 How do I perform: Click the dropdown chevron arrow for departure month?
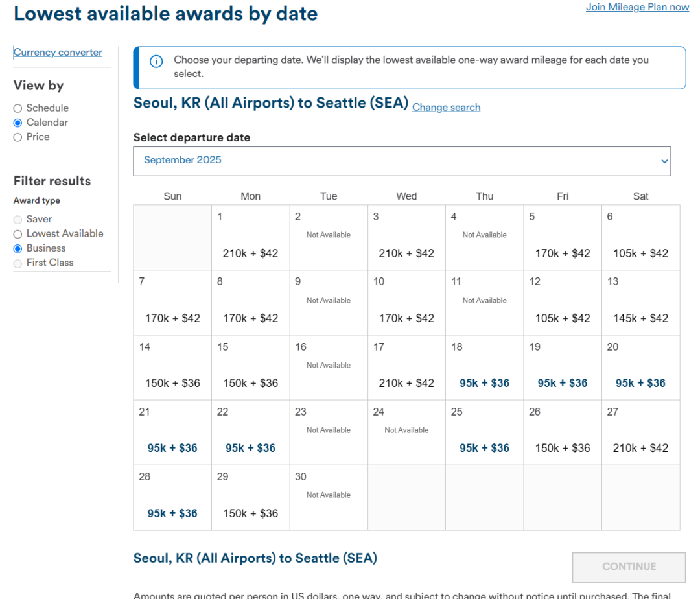(x=663, y=161)
